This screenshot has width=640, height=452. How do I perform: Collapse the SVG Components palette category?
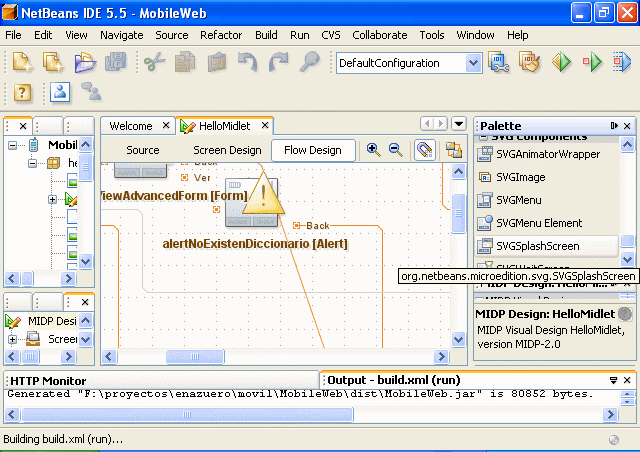click(x=483, y=137)
